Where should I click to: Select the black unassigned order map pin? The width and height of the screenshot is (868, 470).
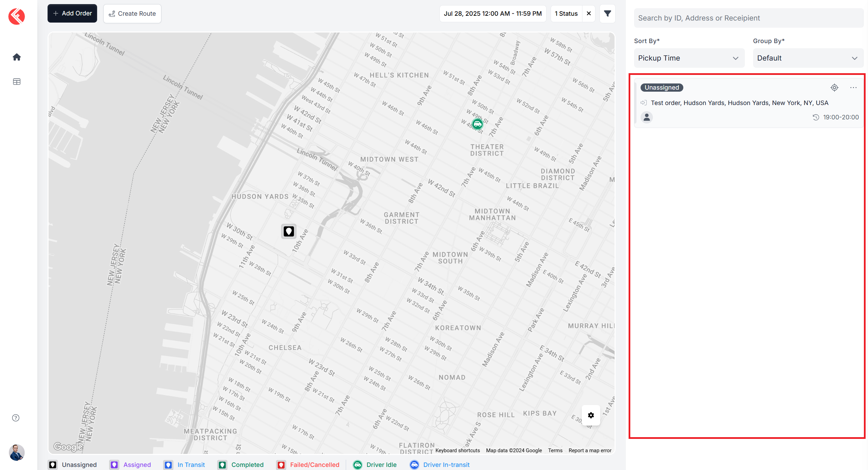pyautogui.click(x=289, y=232)
